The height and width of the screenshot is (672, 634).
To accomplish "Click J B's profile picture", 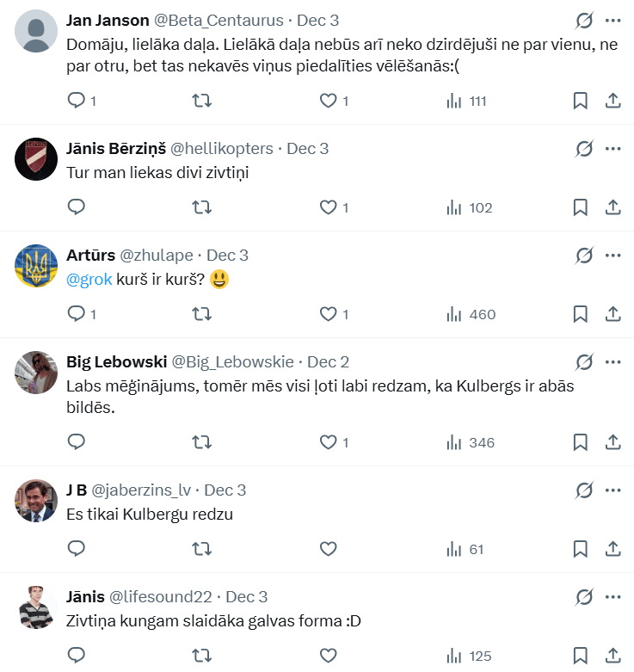I will pyautogui.click(x=37, y=501).
